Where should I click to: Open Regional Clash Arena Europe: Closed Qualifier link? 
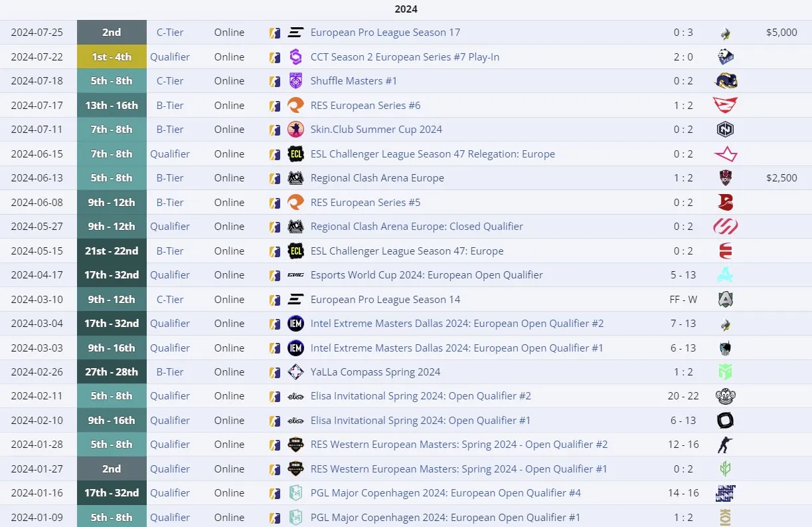(x=416, y=227)
